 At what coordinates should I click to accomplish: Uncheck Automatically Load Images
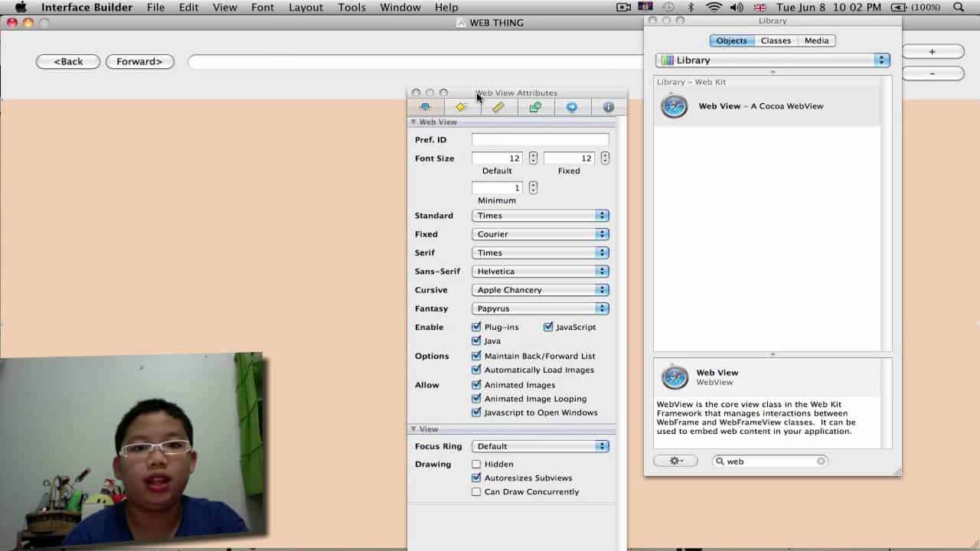click(x=476, y=370)
